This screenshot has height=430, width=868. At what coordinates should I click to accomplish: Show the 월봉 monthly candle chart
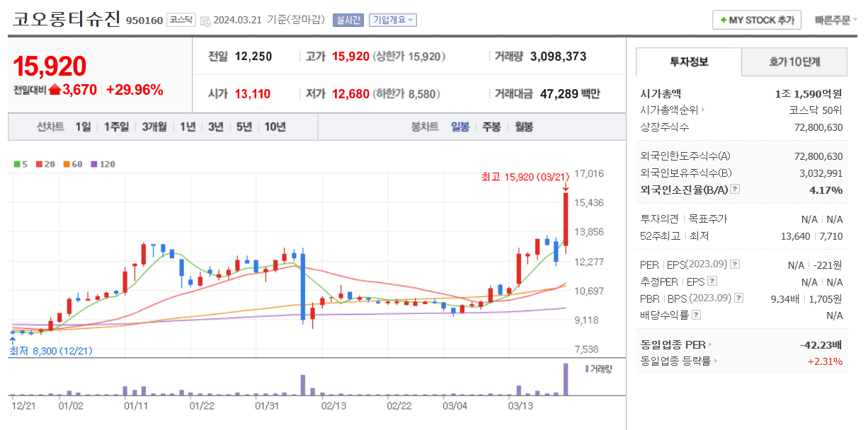[524, 127]
